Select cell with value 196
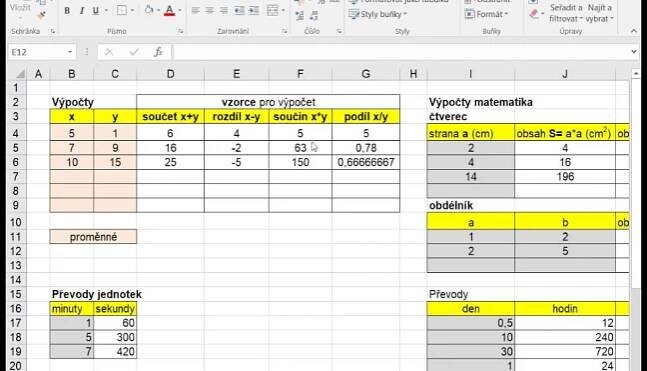Viewport: 647px width, 371px height. [565, 177]
